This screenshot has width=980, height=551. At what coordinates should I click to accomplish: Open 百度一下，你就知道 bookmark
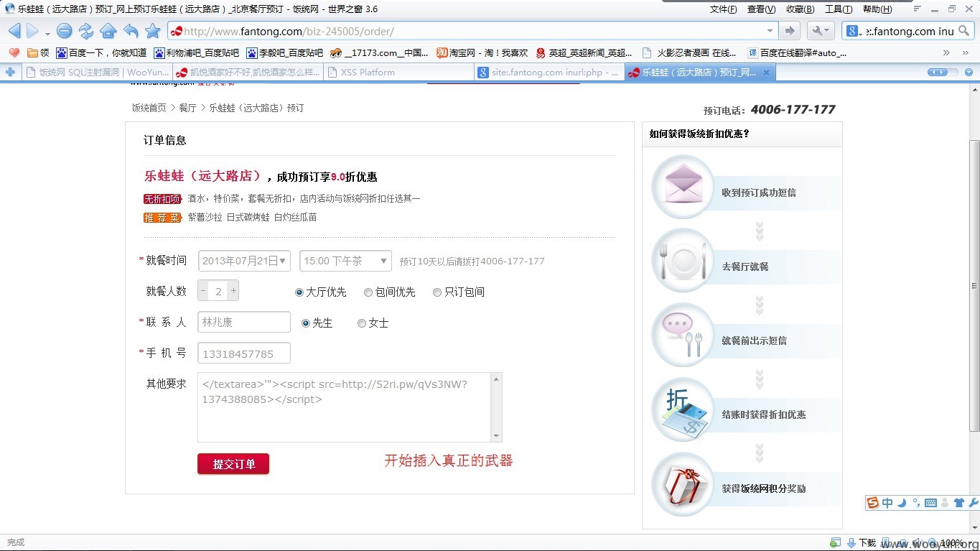[x=101, y=52]
